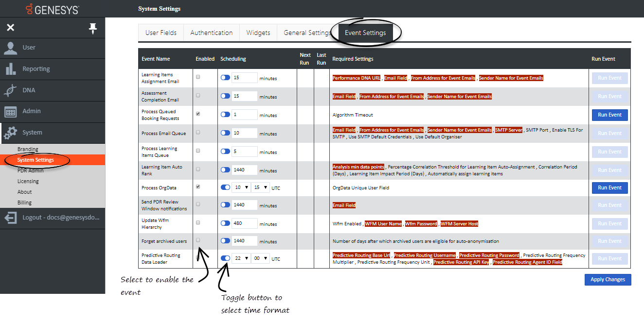The image size is (644, 322).
Task: Open the Reporting bar chart icon
Action: tap(11, 69)
